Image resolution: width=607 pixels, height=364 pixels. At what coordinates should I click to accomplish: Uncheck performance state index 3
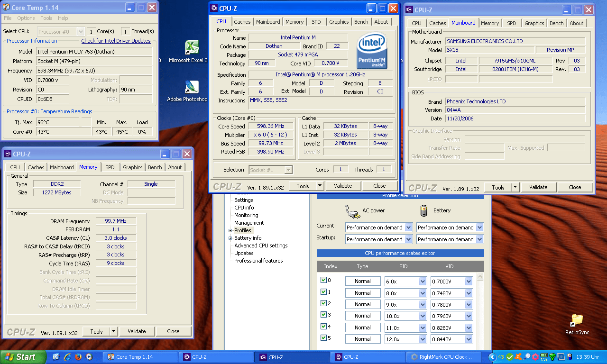323,315
